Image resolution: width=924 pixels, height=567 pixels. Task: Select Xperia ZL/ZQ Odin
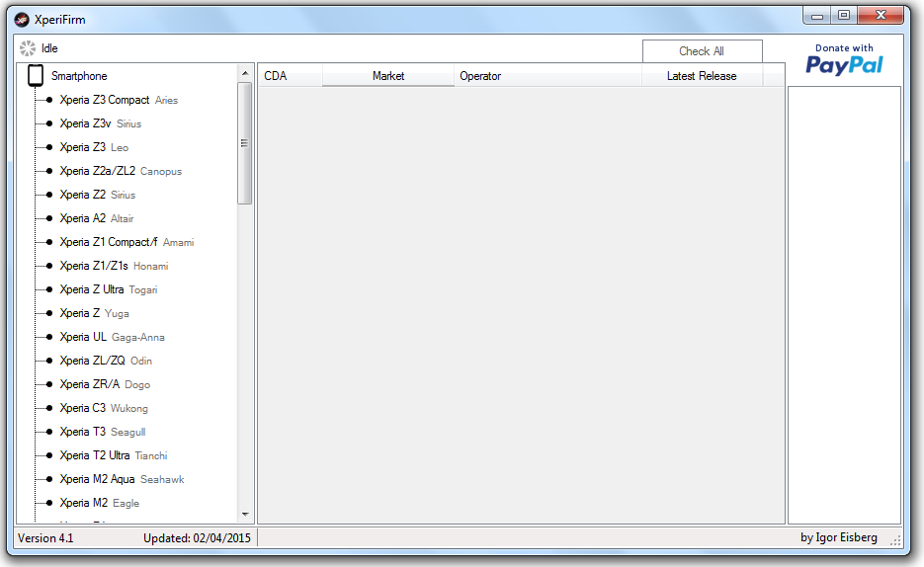[106, 361]
